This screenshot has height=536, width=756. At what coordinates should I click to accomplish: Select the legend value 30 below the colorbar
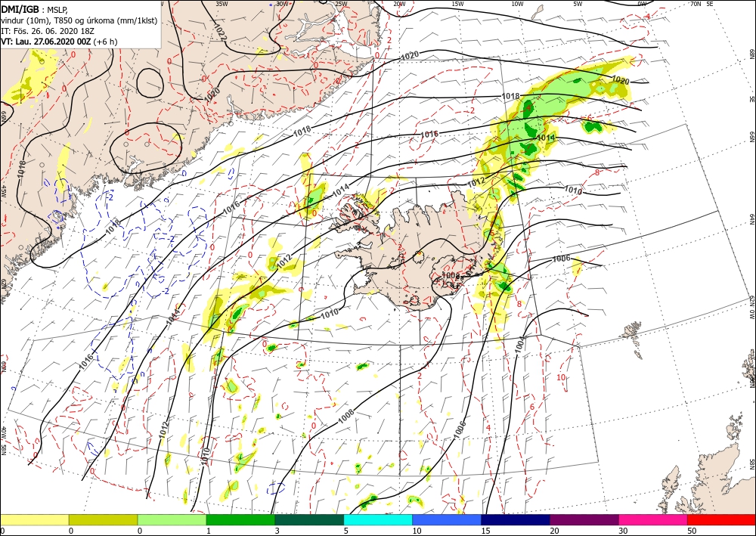(623, 531)
